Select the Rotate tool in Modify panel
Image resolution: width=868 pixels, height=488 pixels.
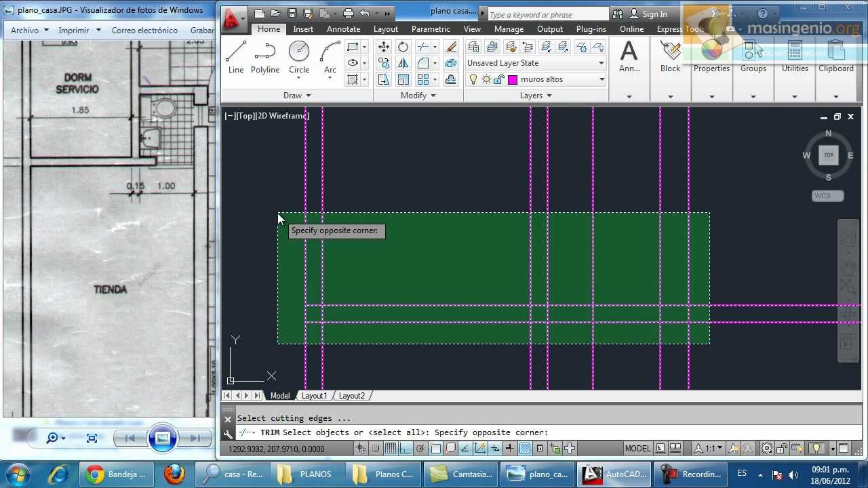click(x=403, y=46)
